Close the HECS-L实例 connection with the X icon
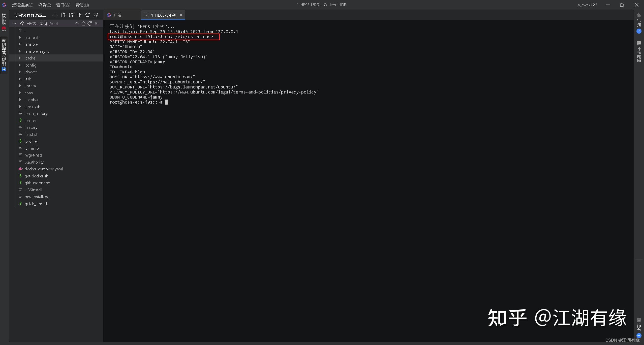This screenshot has width=644, height=345. [96, 23]
